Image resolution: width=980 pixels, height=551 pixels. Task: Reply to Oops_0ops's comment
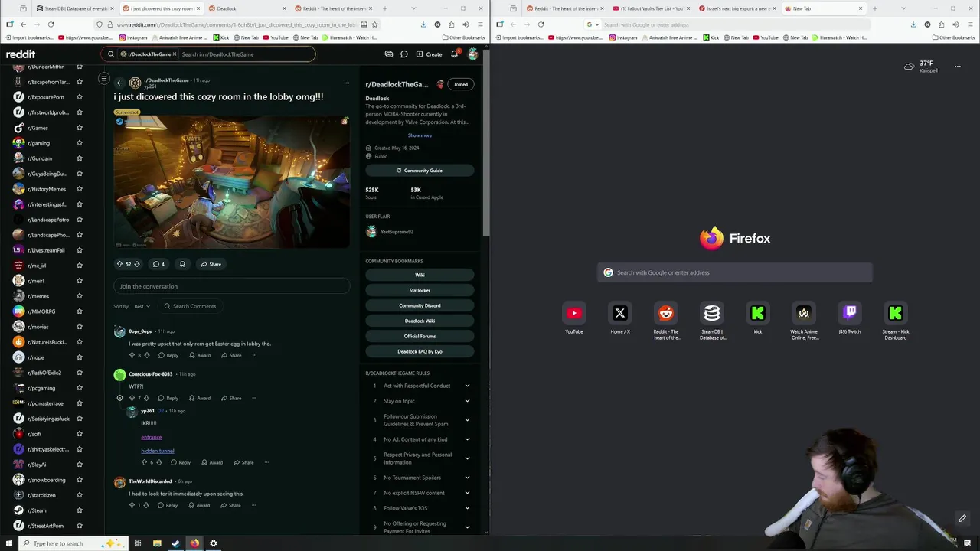pyautogui.click(x=168, y=355)
